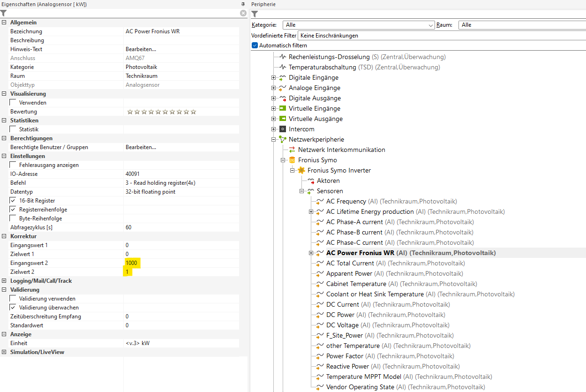Click the Netzwerkperipherie network icon
586x392 pixels.
click(x=283, y=139)
